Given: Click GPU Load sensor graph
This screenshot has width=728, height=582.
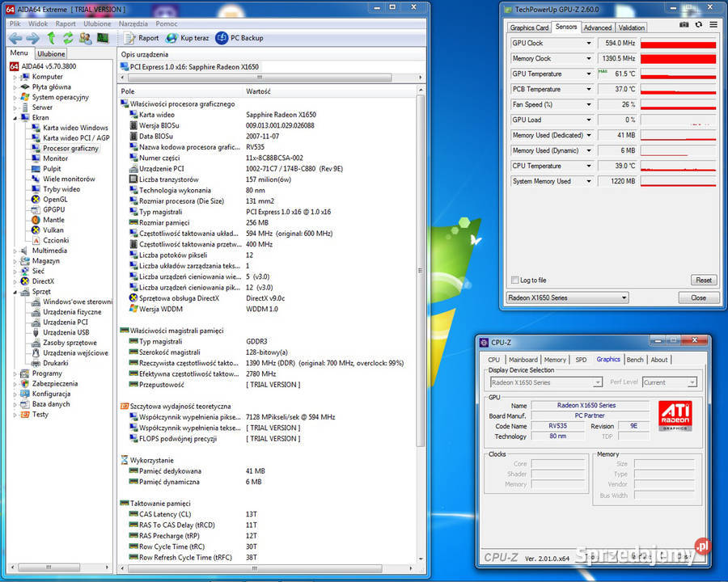Looking at the screenshot, I should (x=679, y=120).
